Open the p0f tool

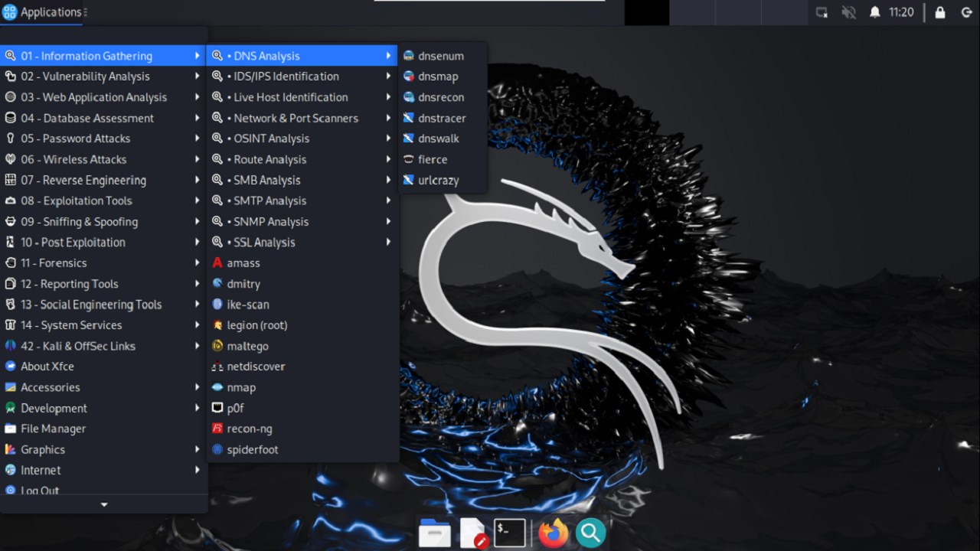coord(303,408)
